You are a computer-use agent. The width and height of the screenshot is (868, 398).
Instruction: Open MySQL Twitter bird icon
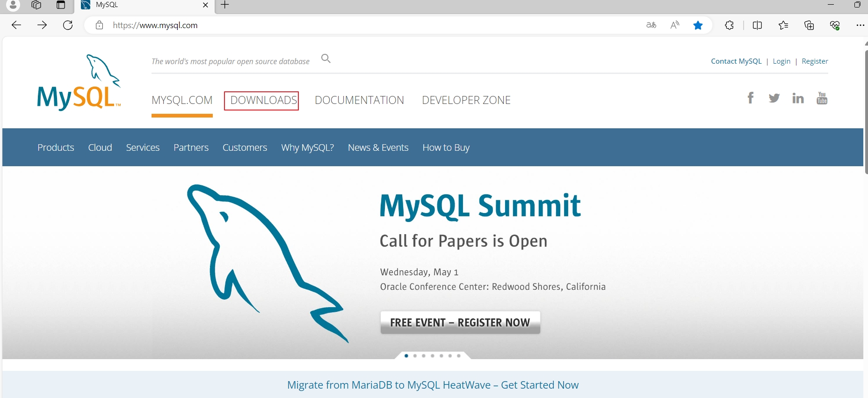(774, 98)
